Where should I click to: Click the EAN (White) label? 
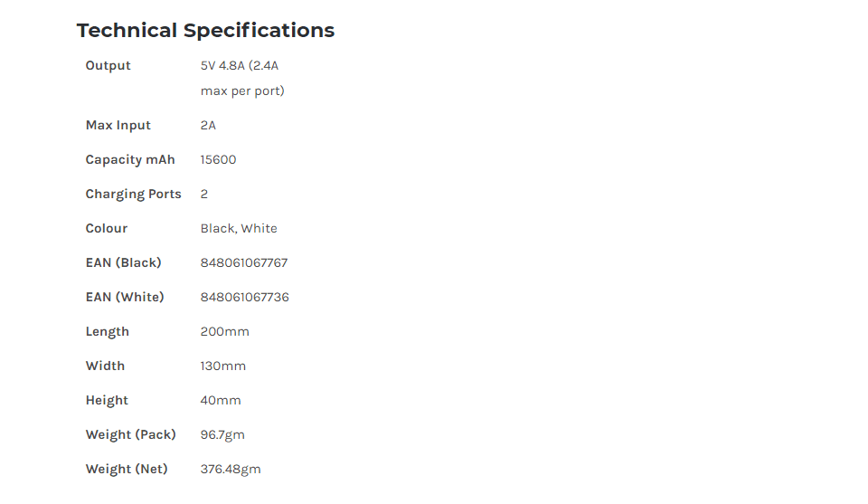[125, 297]
